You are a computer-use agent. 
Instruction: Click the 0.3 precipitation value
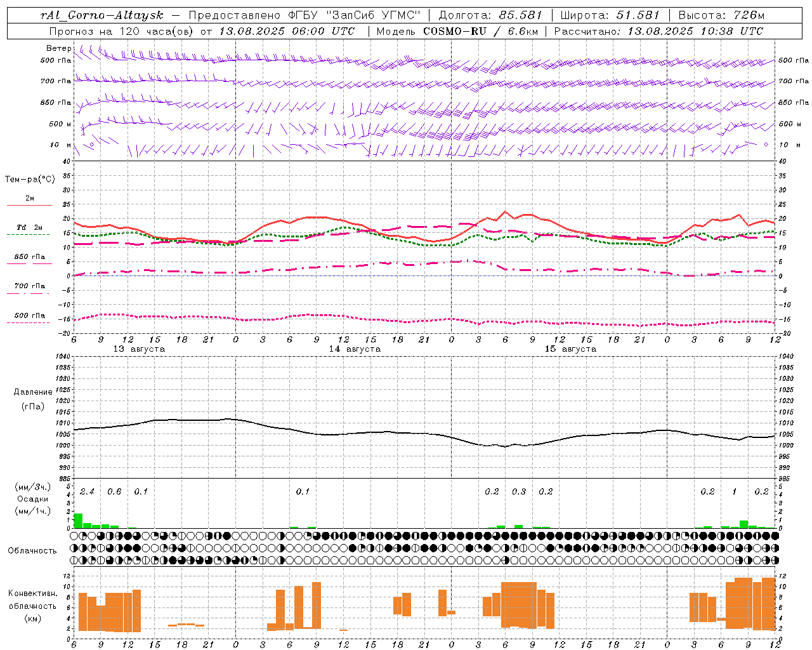click(x=519, y=492)
